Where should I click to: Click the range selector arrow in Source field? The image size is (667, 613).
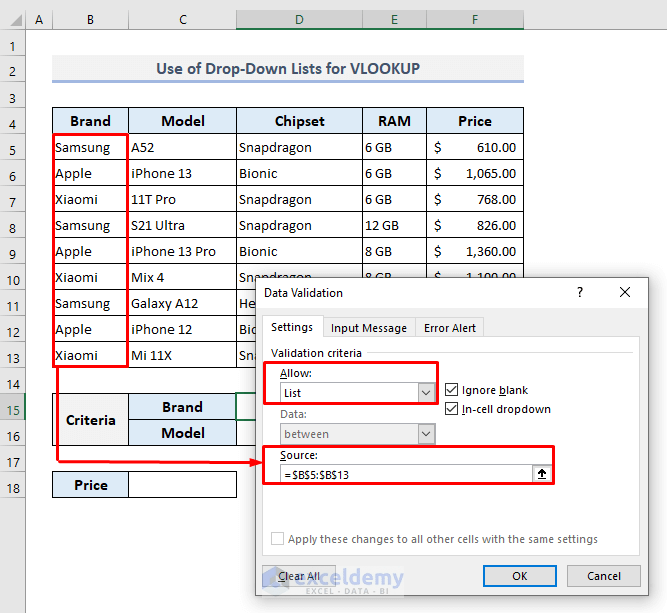[542, 474]
